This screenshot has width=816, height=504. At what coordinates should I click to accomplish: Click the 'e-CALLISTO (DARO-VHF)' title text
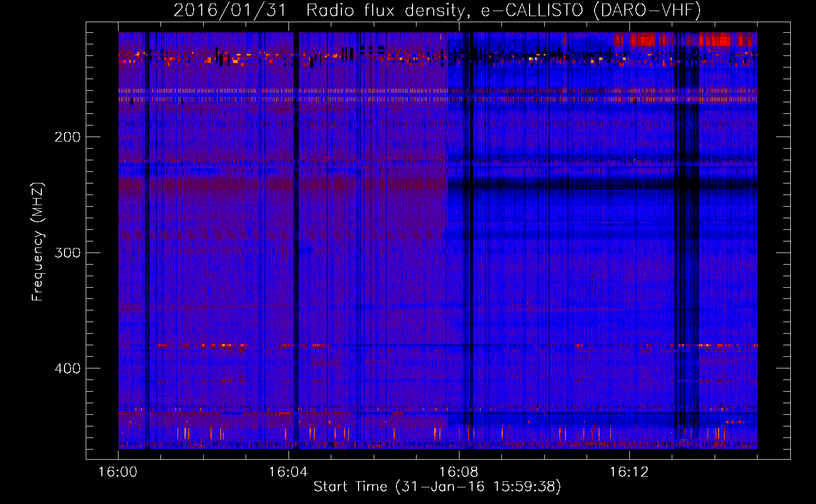click(591, 10)
